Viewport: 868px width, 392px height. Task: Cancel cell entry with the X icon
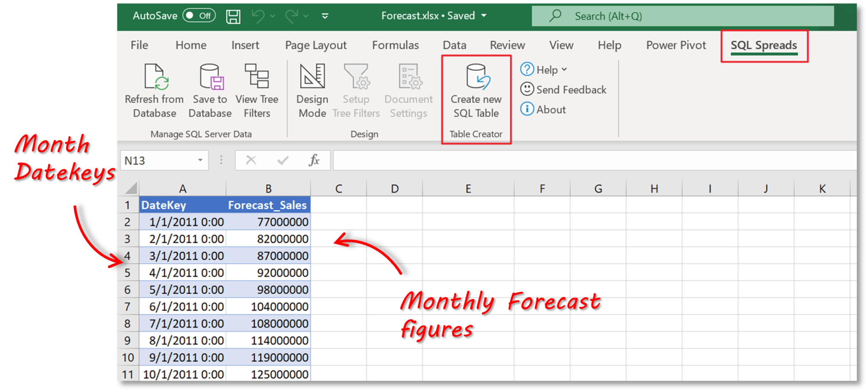[x=251, y=160]
